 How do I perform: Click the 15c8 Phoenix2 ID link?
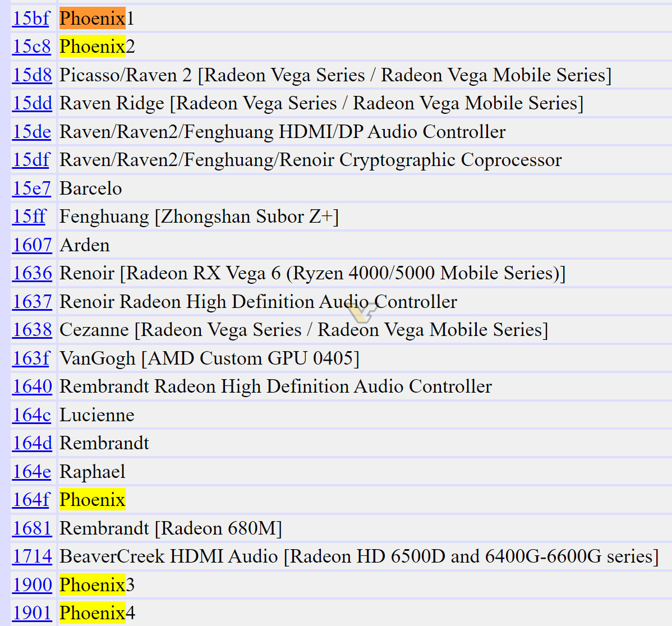point(31,47)
